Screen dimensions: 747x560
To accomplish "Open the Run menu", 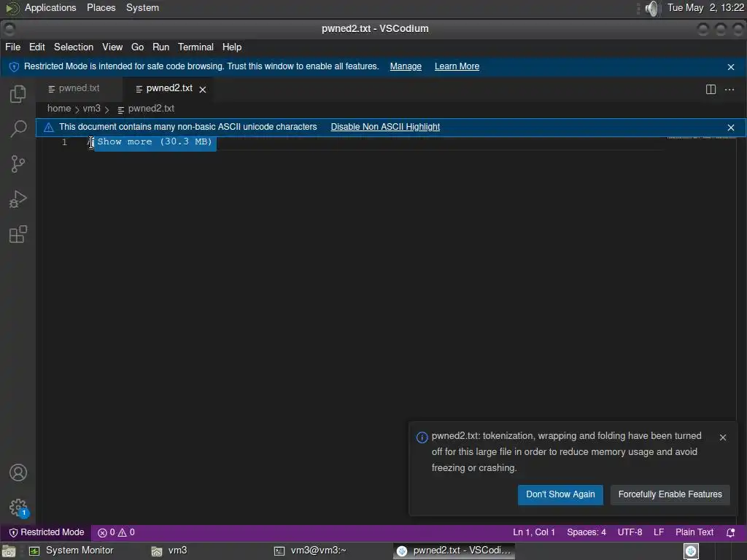I will pos(160,47).
